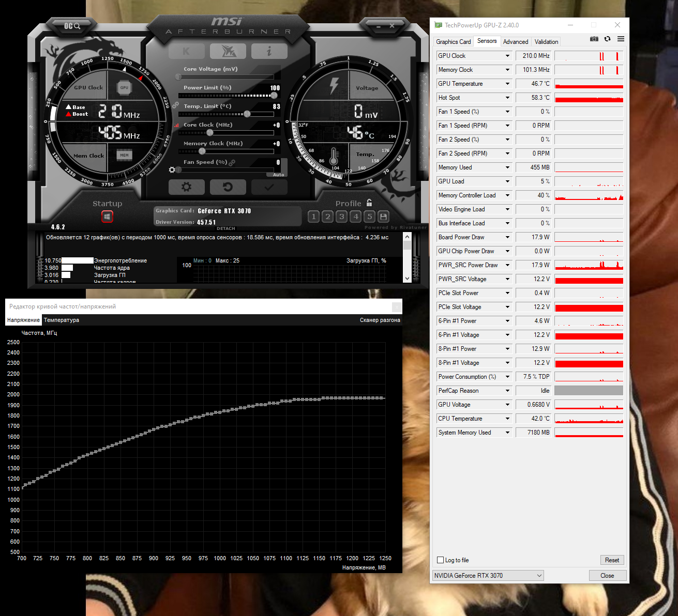Image resolution: width=678 pixels, height=616 pixels.
Task: Click the 8-Pin #1 Power value 12.9 W
Action: tap(534, 349)
